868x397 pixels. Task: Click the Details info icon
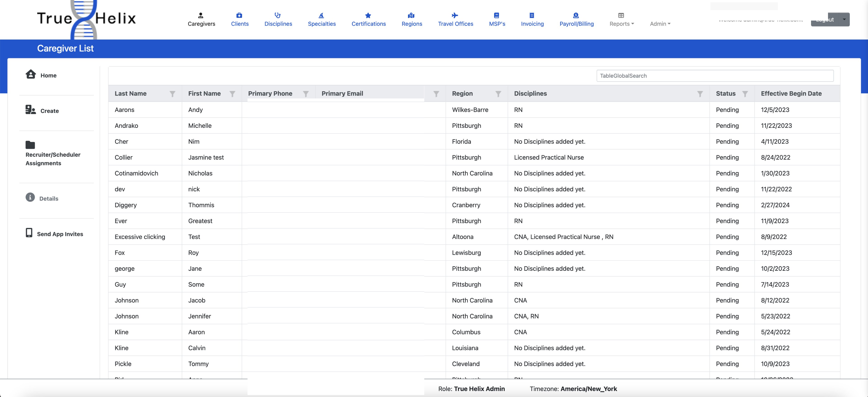[30, 197]
